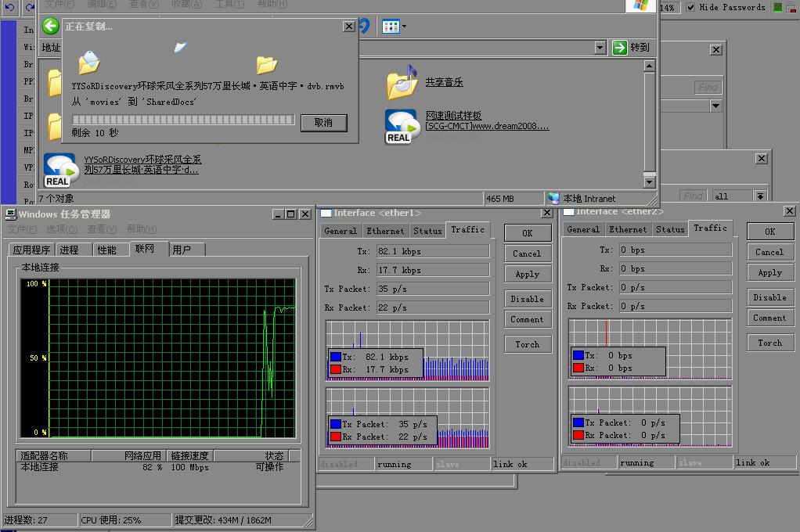The image size is (800, 532).
Task: Toggle the Hide Passwords checkbox
Action: tap(690, 7)
